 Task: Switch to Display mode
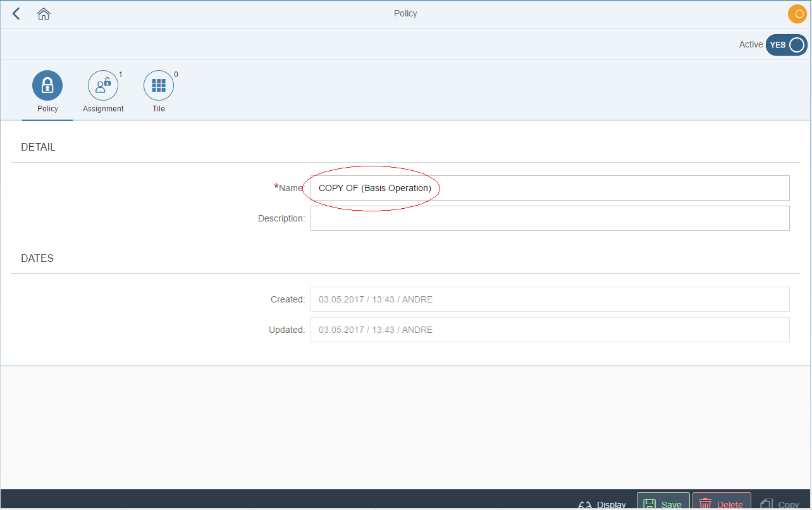(602, 504)
